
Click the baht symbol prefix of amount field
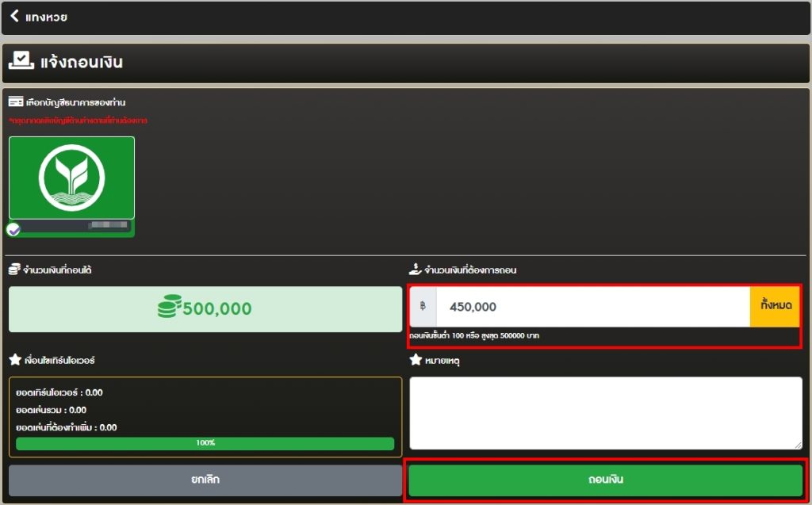(x=423, y=306)
